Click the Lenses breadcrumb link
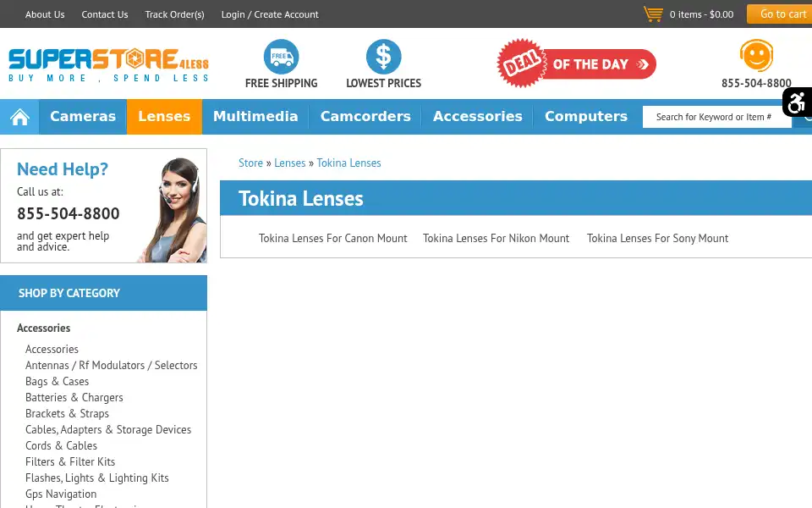This screenshot has height=508, width=812. coord(289,163)
